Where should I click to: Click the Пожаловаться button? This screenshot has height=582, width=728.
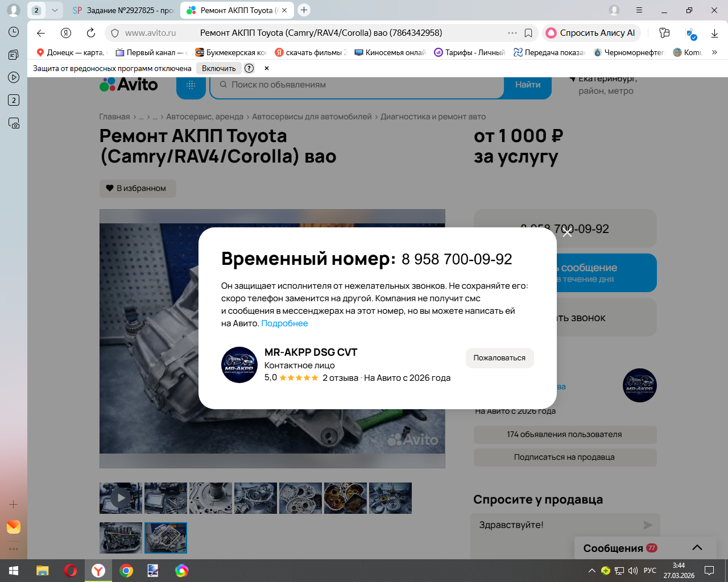499,358
